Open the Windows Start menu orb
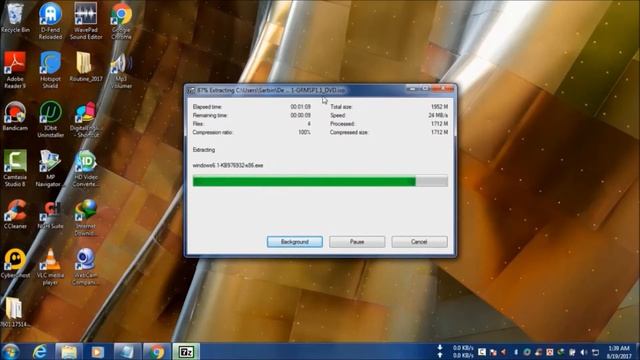Screen dimensions: 640x360 pyautogui.click(x=11, y=351)
